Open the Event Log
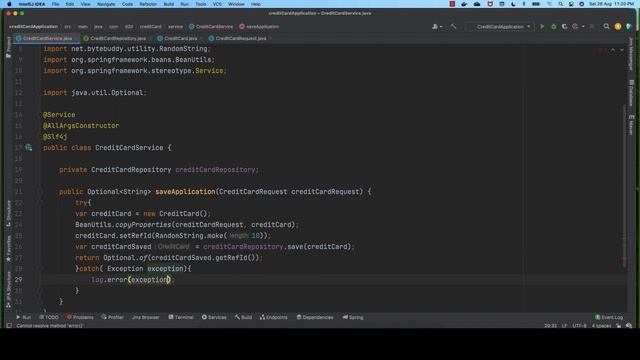The height and width of the screenshot is (360, 640). (609, 317)
